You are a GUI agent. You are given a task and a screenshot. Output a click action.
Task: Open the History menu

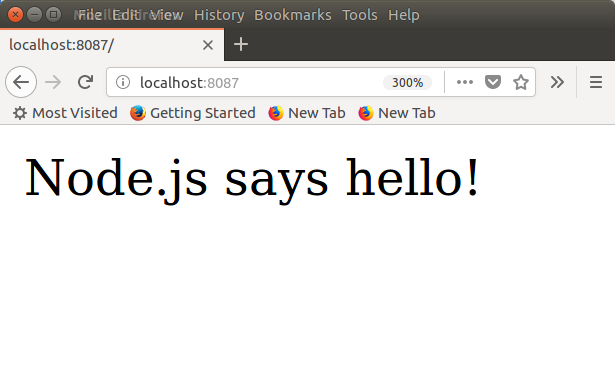[x=219, y=15]
